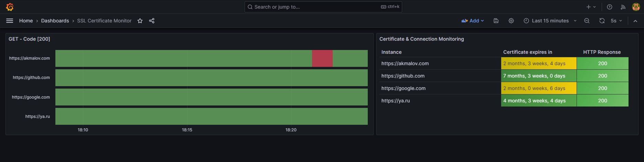Select yellow cell 2 months, 3 weeks, 4 days
Image resolution: width=644 pixels, height=162 pixels.
(539, 63)
